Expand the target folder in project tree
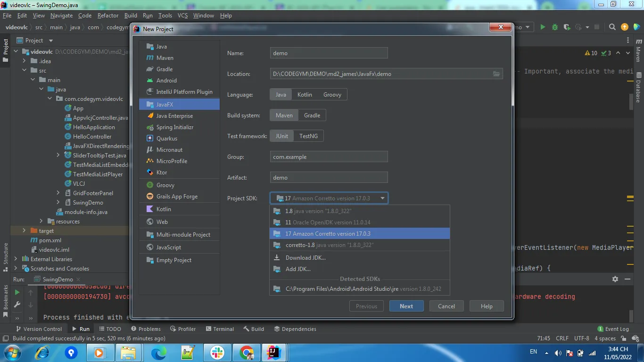This screenshot has width=644, height=362. (24, 231)
